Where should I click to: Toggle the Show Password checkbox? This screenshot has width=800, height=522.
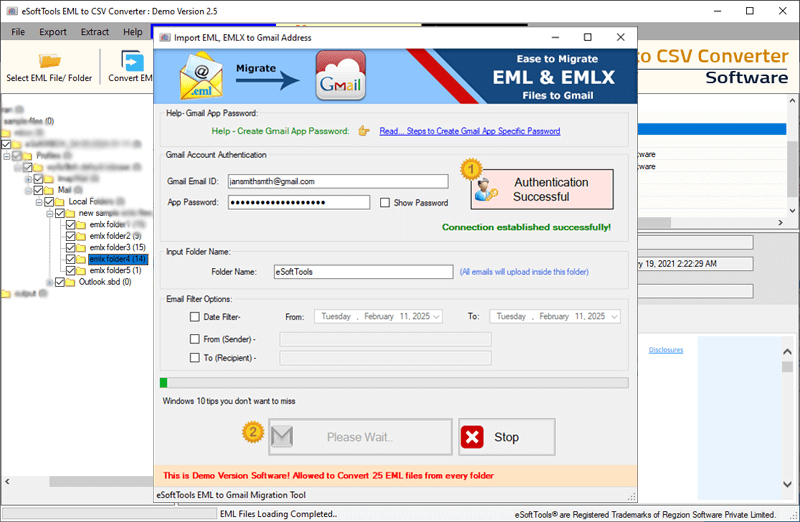tap(385, 203)
